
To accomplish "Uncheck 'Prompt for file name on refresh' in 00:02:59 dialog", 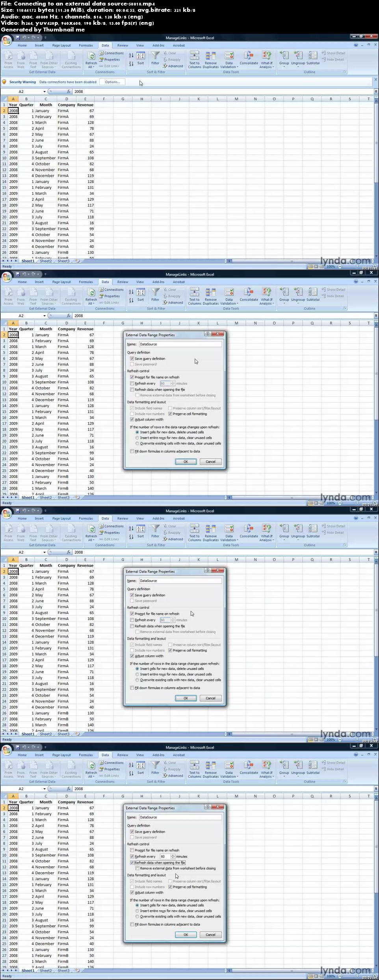I will click(x=132, y=614).
